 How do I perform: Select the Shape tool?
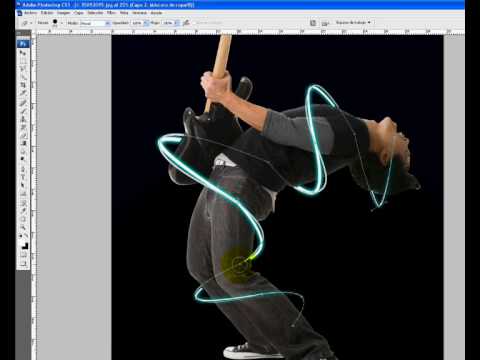click(23, 194)
